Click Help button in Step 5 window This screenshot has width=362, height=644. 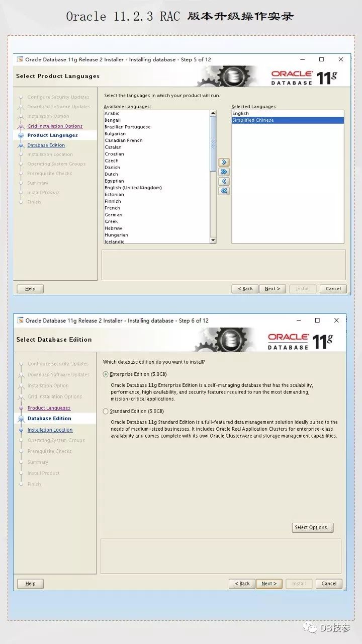30,289
